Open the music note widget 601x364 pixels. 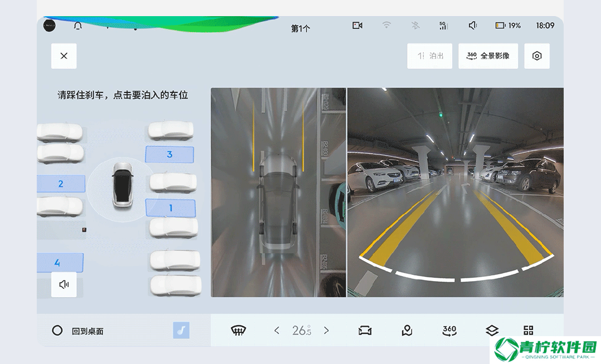pos(181,330)
